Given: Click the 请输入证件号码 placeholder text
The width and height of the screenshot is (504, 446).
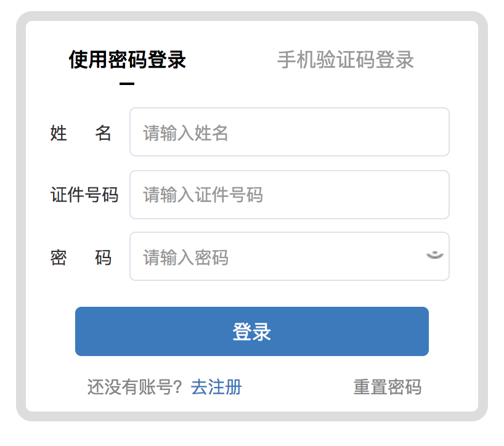Looking at the screenshot, I should (203, 195).
